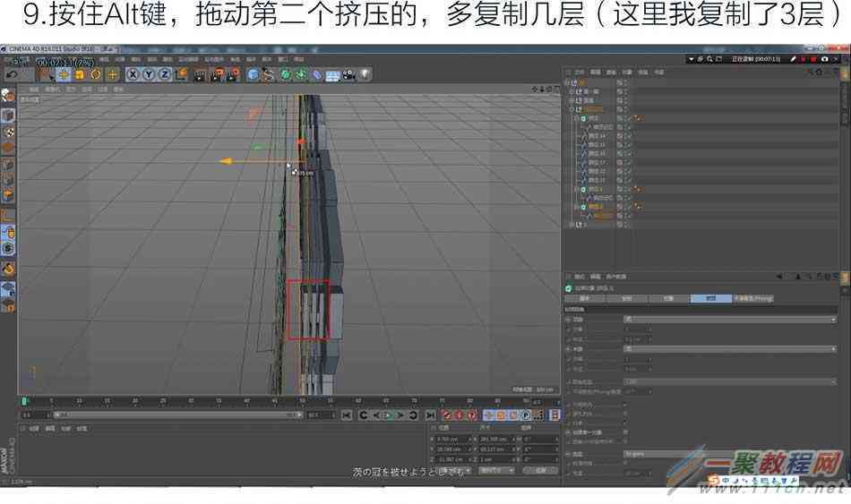
Task: Click Make Editable icon in left sidebar
Action: [7, 96]
